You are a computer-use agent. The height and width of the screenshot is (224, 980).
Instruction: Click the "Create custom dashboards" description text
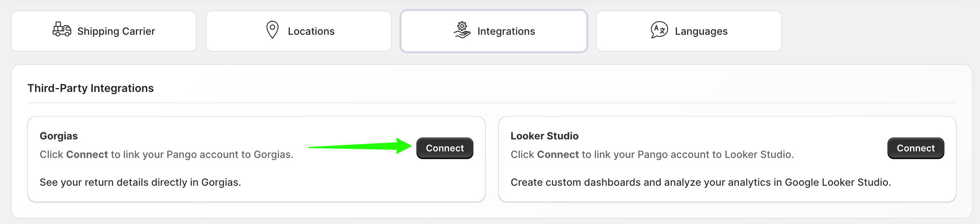(x=701, y=182)
